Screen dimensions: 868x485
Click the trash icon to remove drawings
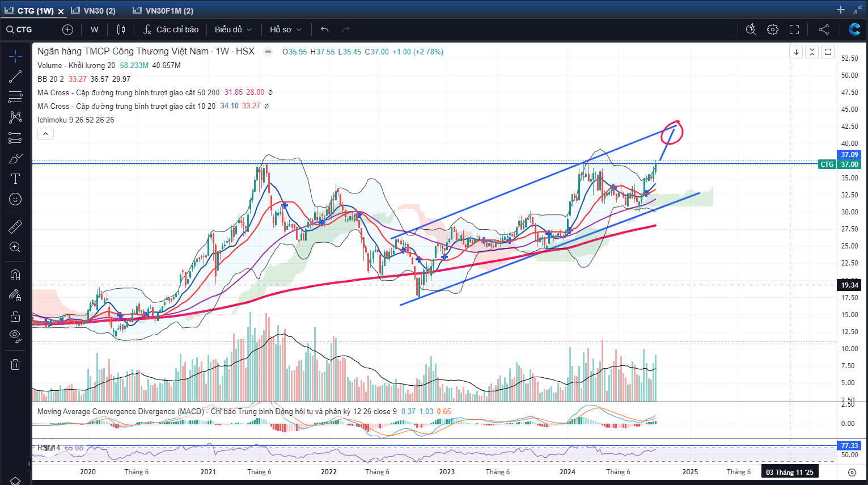pyautogui.click(x=15, y=364)
